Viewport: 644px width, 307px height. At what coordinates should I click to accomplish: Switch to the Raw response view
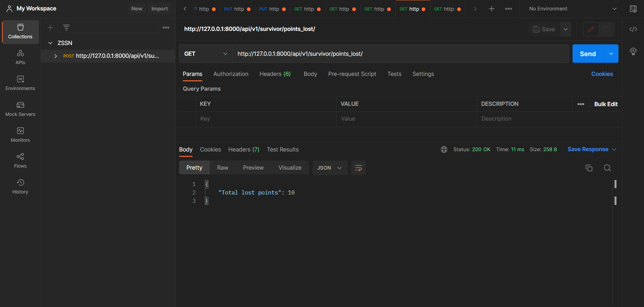click(222, 167)
